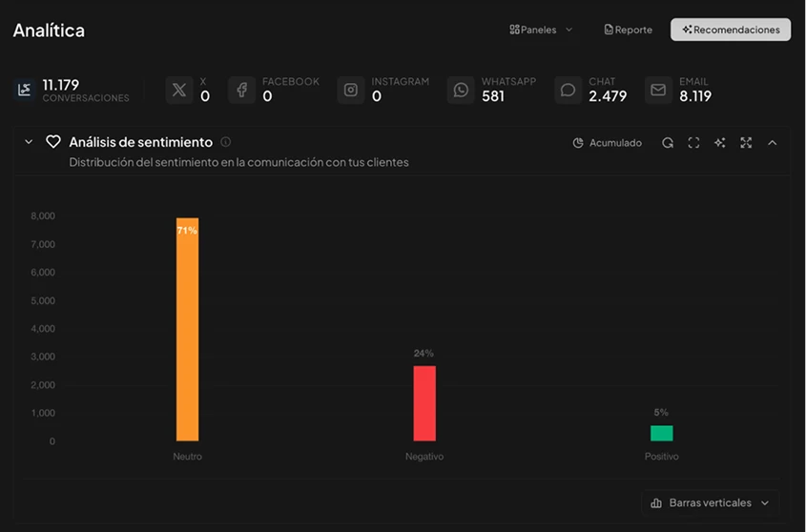Click the Reporte button
This screenshot has width=806, height=532.
(628, 30)
